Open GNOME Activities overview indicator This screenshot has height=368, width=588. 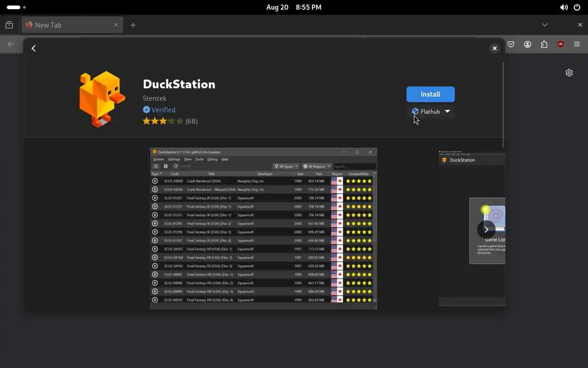click(x=16, y=7)
